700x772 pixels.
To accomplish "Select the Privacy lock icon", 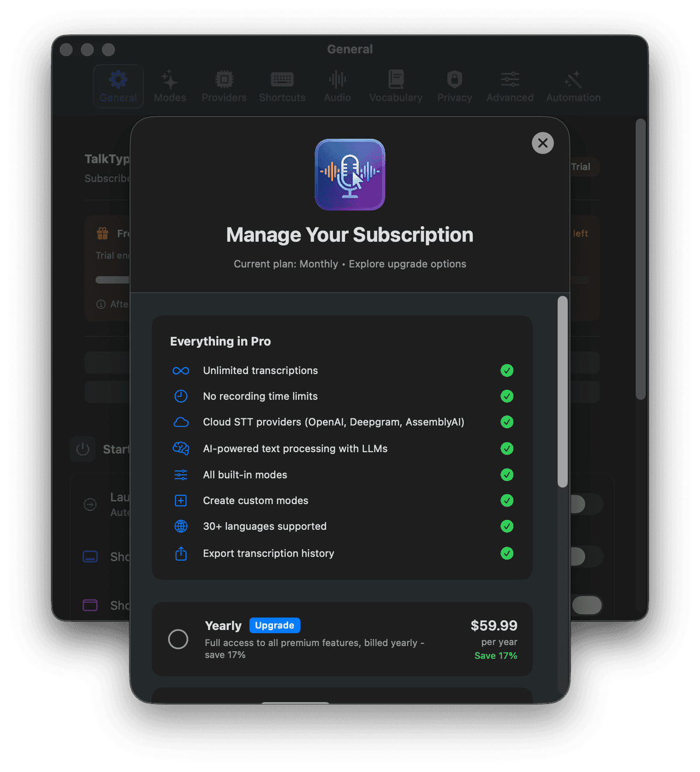I will (454, 79).
